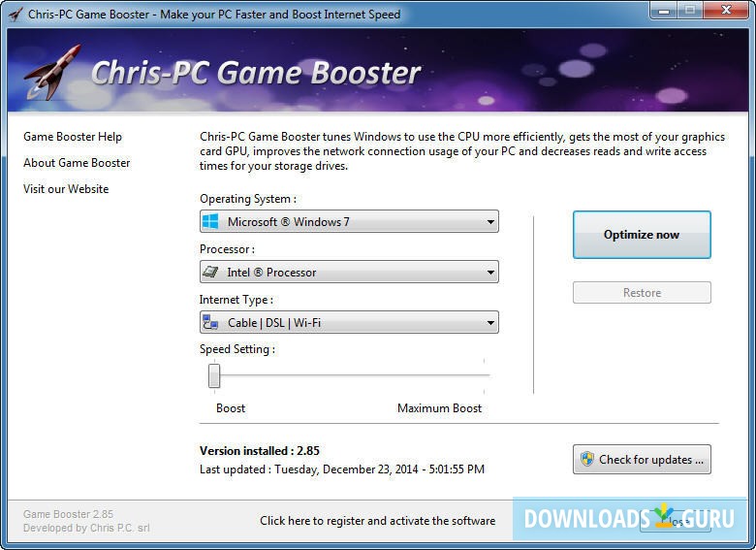Minimize the Game Booster window
Screen dimensions: 756x550
click(x=664, y=10)
